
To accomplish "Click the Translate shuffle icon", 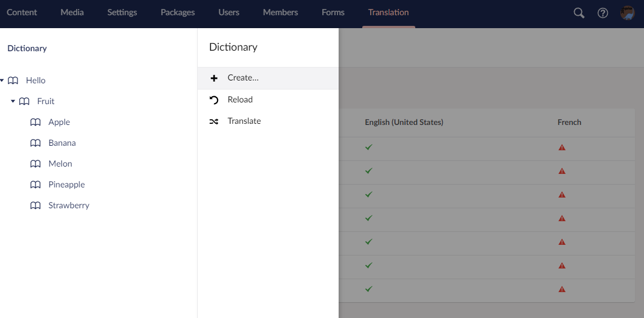I will (214, 122).
